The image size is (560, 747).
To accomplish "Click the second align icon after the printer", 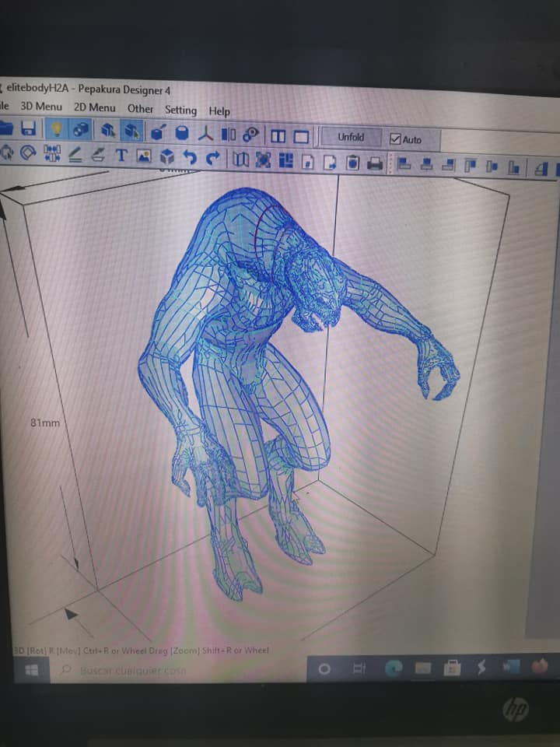I will pyautogui.click(x=427, y=164).
